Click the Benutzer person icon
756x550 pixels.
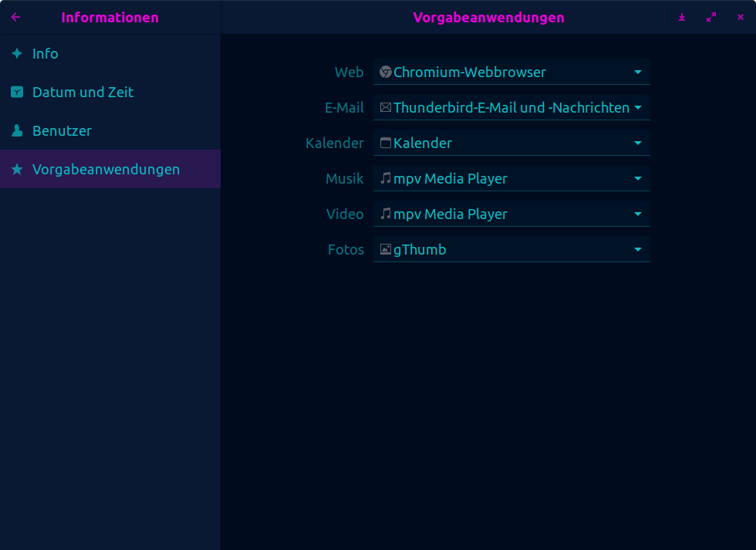(17, 130)
